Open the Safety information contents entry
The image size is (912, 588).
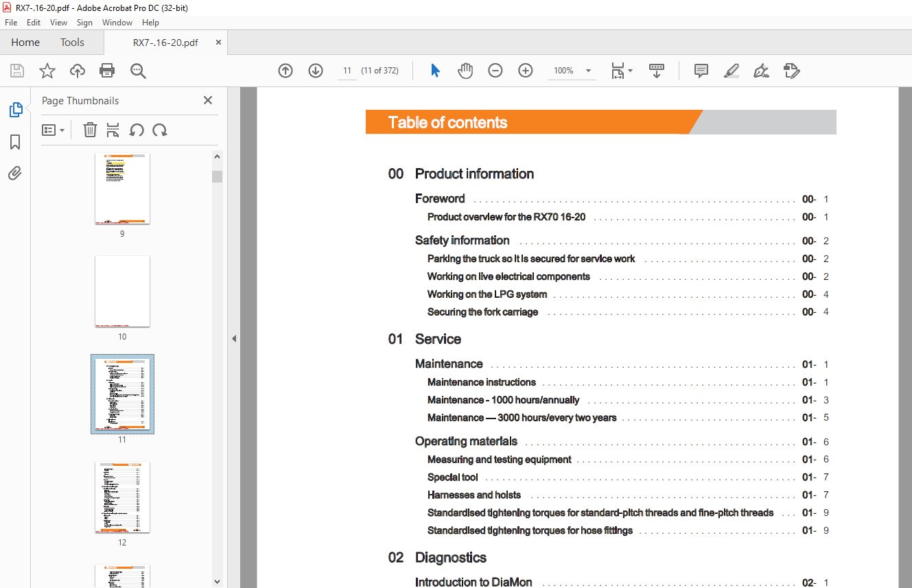(x=463, y=241)
